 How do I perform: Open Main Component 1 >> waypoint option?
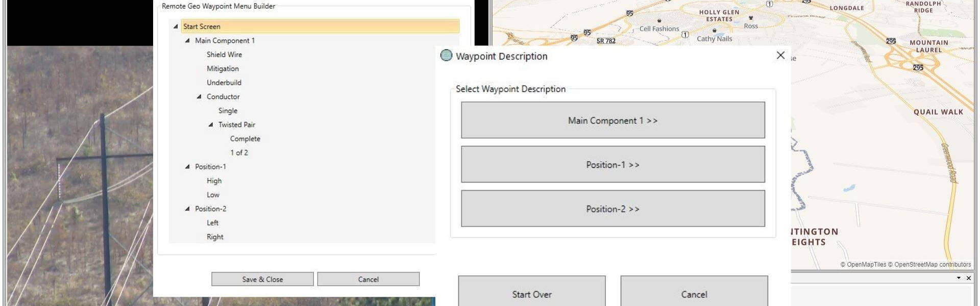coord(613,120)
